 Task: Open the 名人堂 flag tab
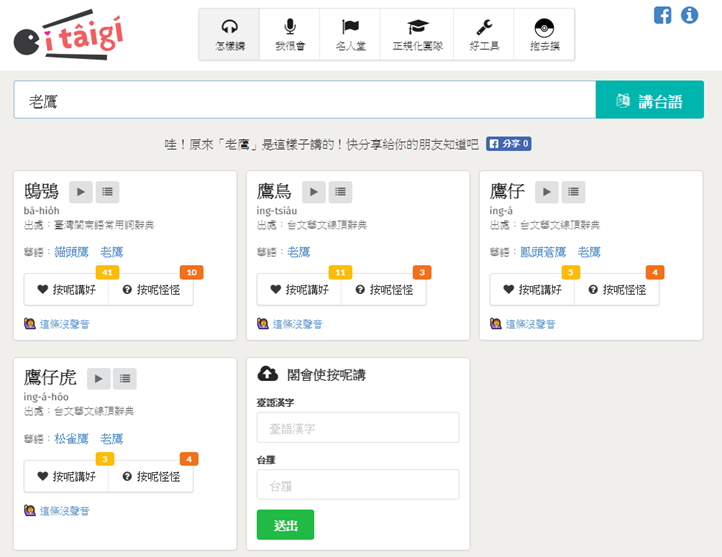pyautogui.click(x=350, y=35)
